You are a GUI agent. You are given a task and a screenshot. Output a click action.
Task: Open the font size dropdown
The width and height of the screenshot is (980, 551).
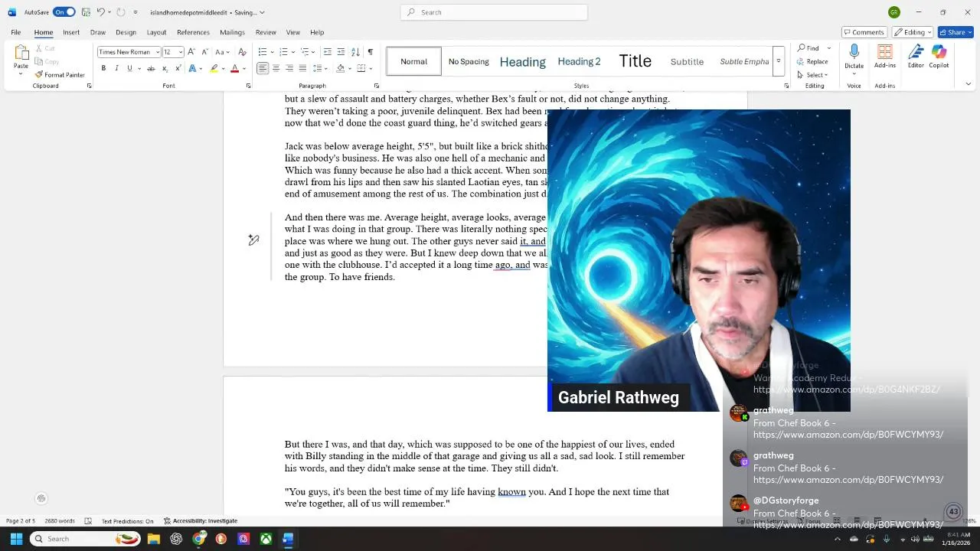(x=181, y=52)
